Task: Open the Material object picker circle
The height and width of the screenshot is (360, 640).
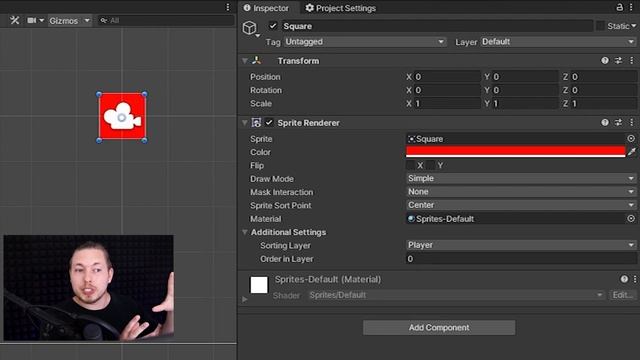Action: pos(631,219)
